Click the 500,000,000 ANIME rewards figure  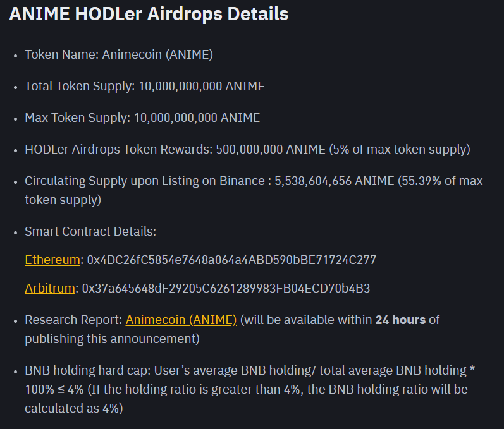coord(271,149)
